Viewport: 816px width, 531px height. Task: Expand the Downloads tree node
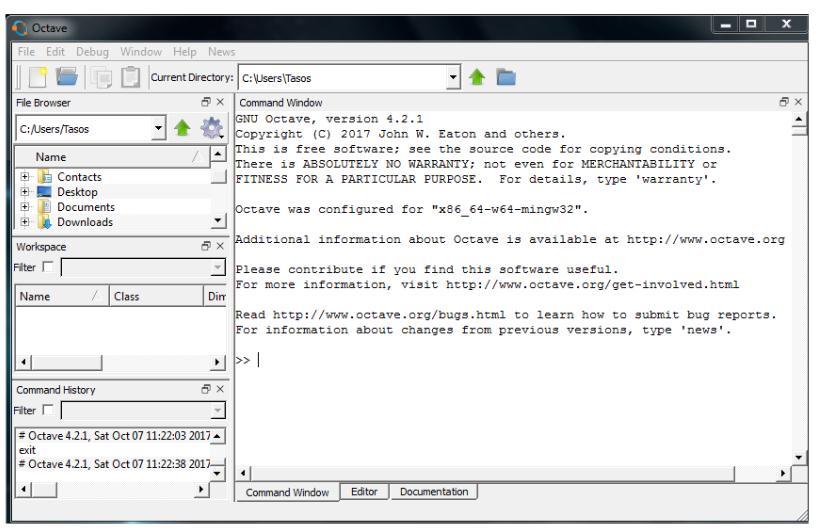coord(24,222)
